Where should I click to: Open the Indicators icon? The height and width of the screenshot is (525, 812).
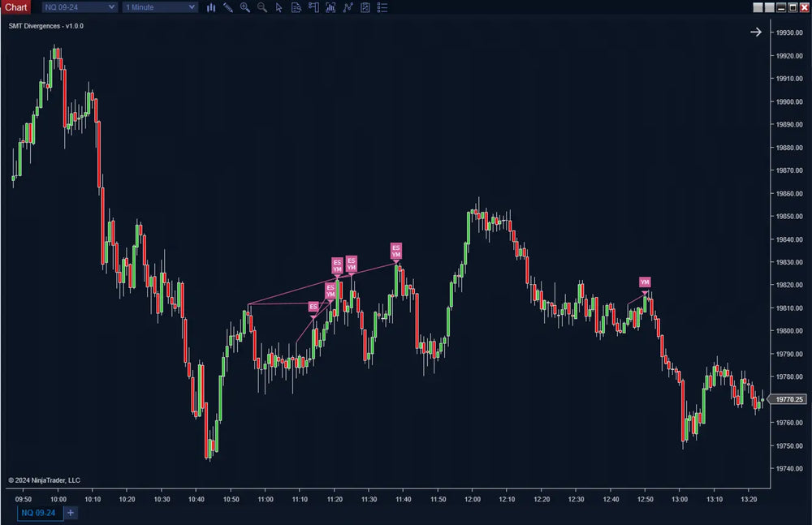[x=331, y=7]
